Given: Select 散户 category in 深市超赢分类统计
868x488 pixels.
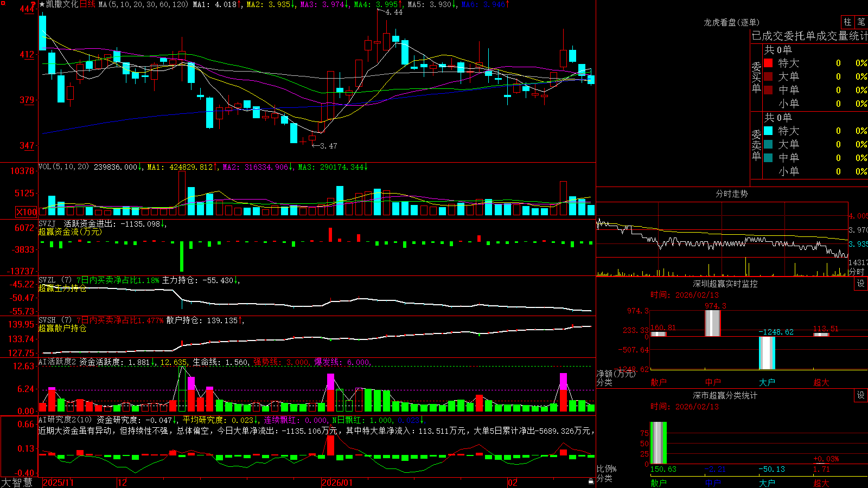Looking at the screenshot, I should click(659, 483).
